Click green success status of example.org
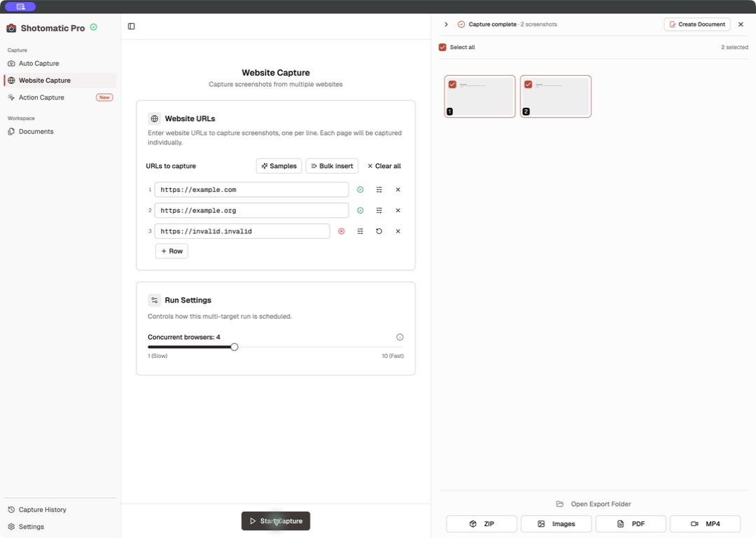The width and height of the screenshot is (756, 538). 360,210
